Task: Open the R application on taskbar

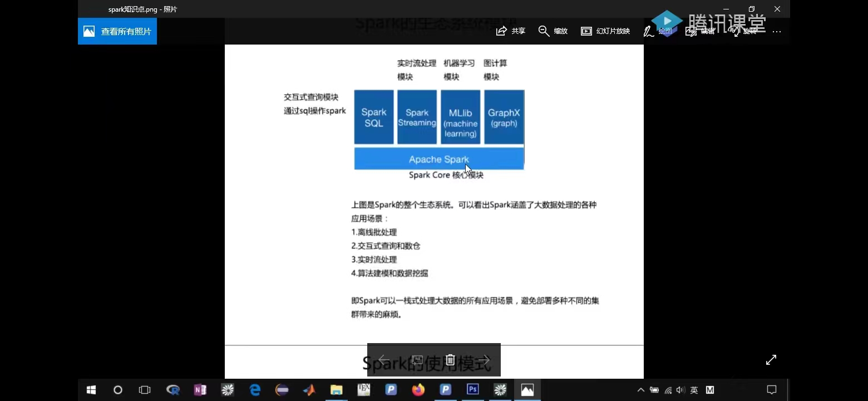Action: [172, 390]
